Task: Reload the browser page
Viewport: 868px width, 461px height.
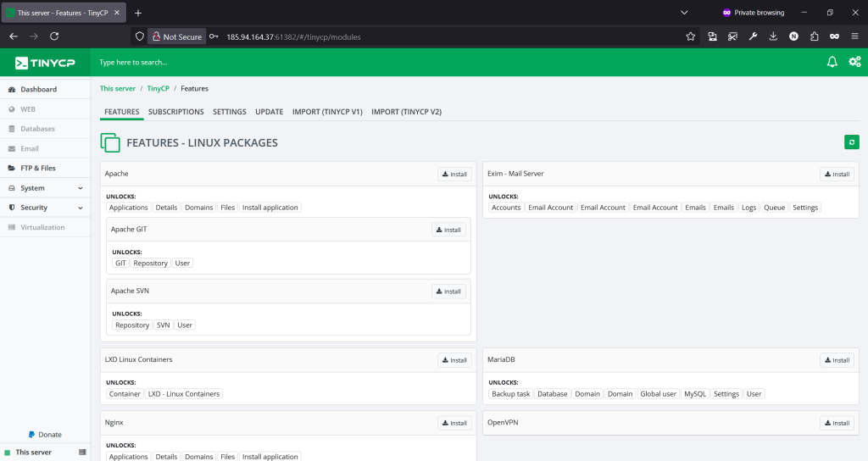Action: click(54, 36)
